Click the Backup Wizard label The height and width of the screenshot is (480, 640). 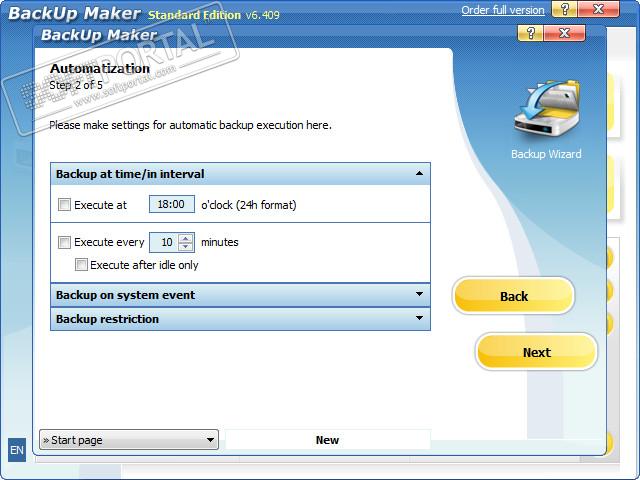(547, 154)
